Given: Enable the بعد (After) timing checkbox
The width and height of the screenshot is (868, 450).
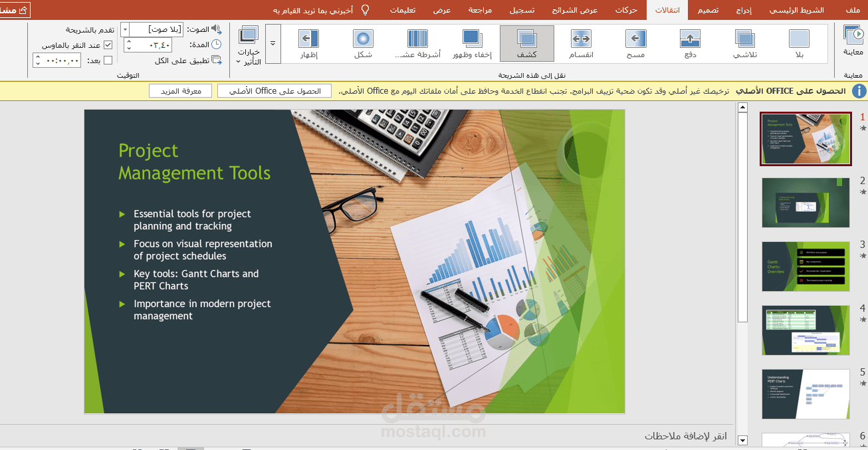Looking at the screenshot, I should [x=108, y=60].
